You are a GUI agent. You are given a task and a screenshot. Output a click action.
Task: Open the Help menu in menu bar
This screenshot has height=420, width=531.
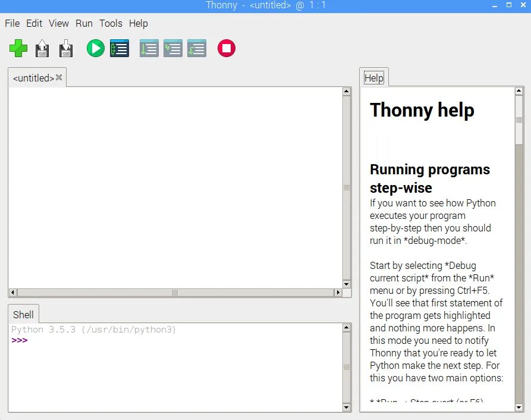pyautogui.click(x=138, y=23)
